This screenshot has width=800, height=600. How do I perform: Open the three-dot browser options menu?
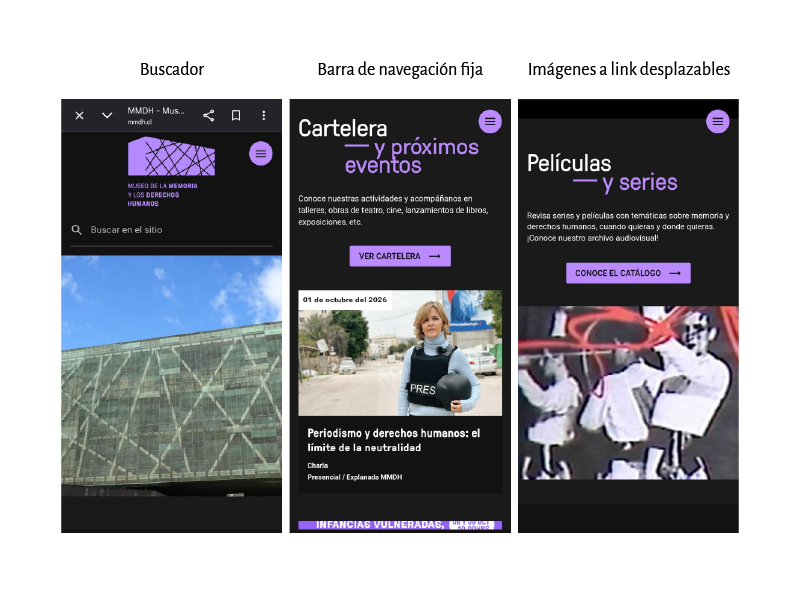pos(264,116)
